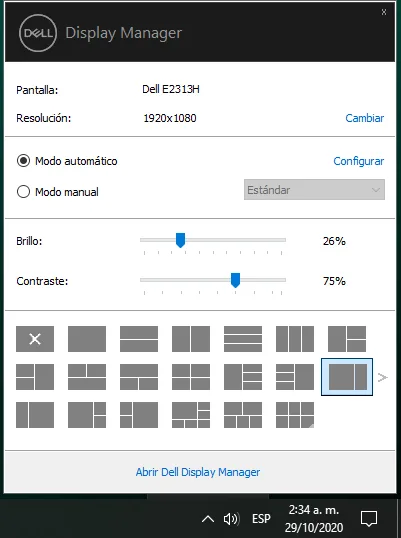Select the 'X' no-layout Easy Arrange option
The height and width of the screenshot is (538, 401).
point(35,339)
